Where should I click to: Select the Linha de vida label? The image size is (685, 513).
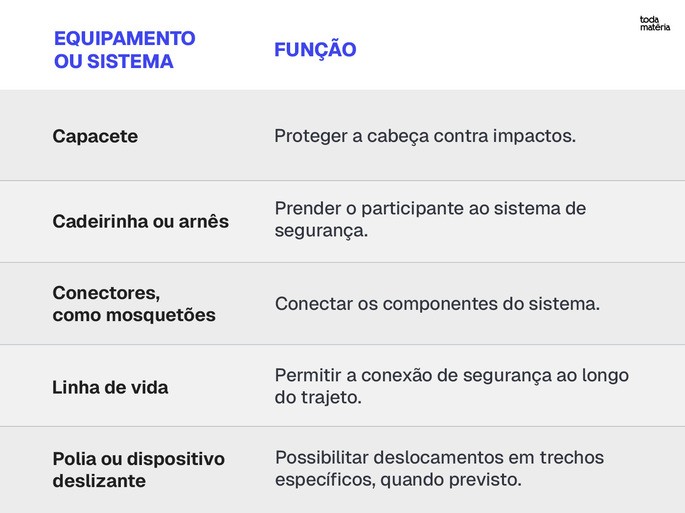click(110, 388)
